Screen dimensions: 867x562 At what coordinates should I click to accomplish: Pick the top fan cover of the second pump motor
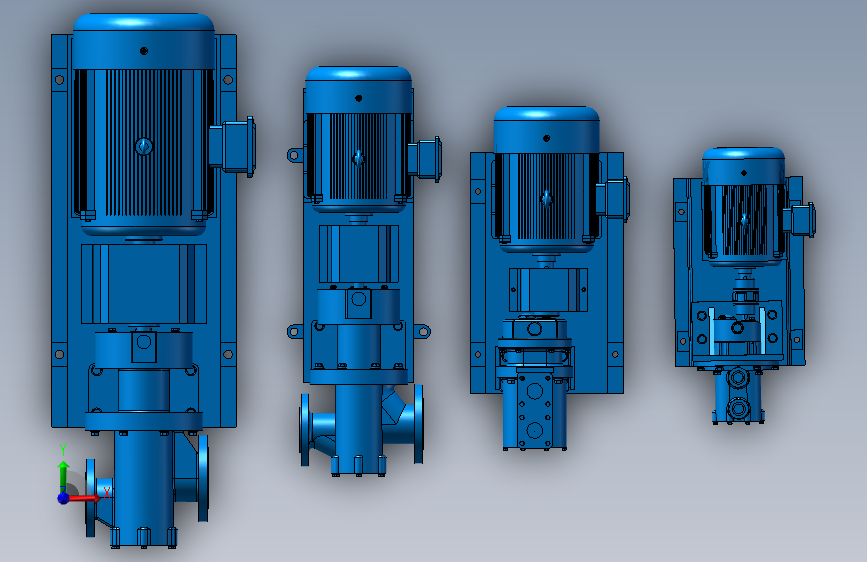[358, 90]
